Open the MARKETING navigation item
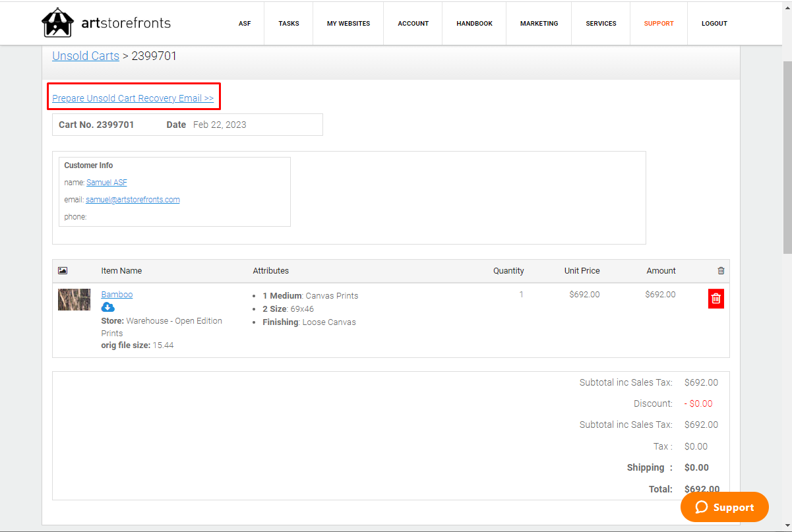The image size is (792, 532). pyautogui.click(x=539, y=23)
